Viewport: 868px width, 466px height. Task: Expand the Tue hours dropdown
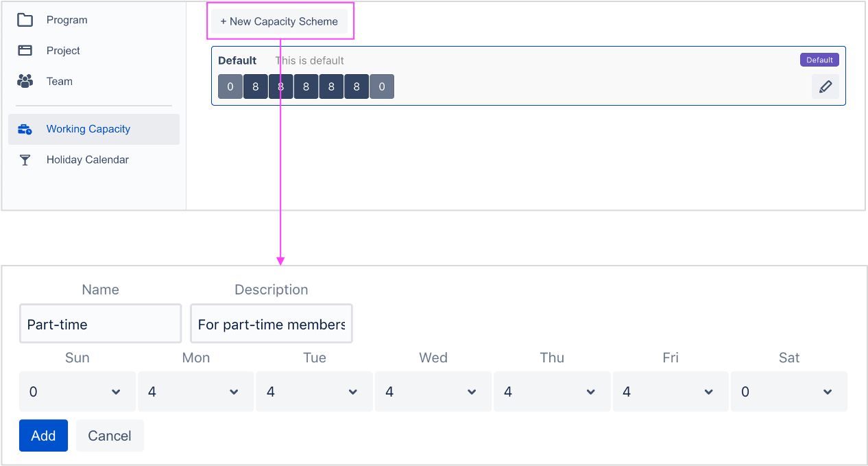pos(314,392)
